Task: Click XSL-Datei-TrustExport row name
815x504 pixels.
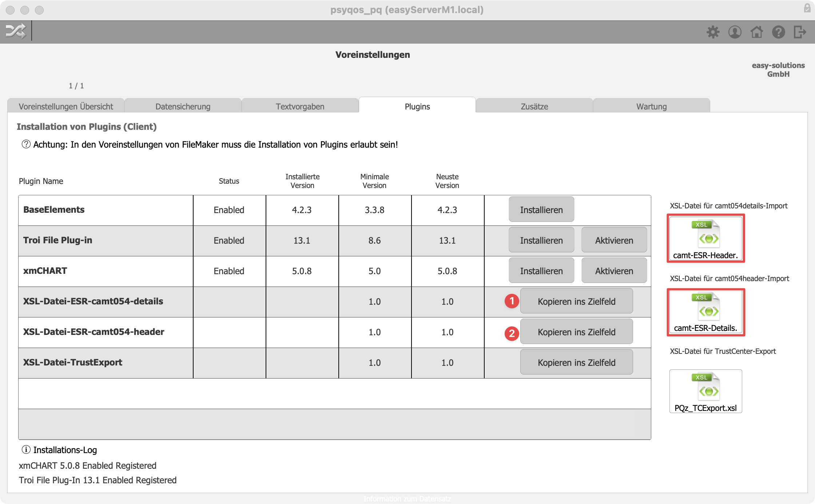Action: click(x=73, y=362)
